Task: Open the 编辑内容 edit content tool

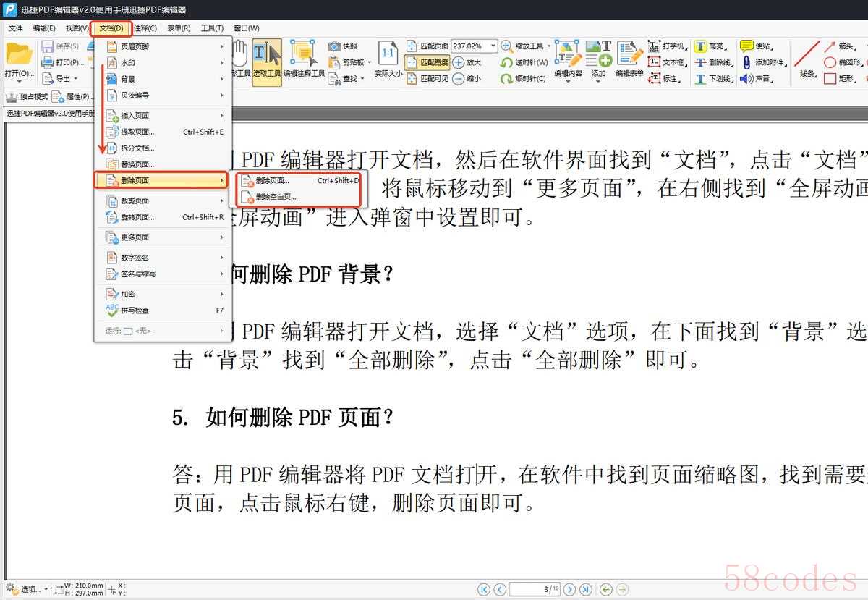Action: click(x=568, y=58)
